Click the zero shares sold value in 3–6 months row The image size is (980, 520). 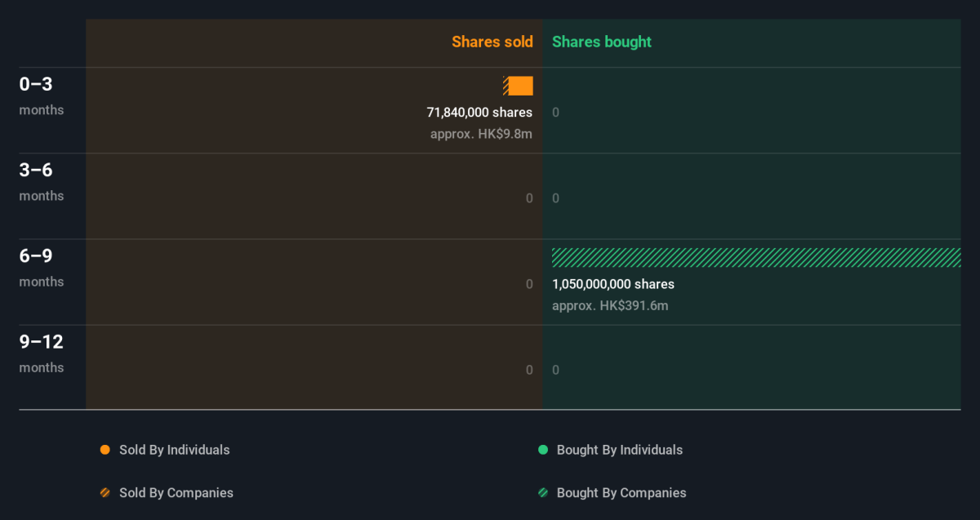click(529, 198)
